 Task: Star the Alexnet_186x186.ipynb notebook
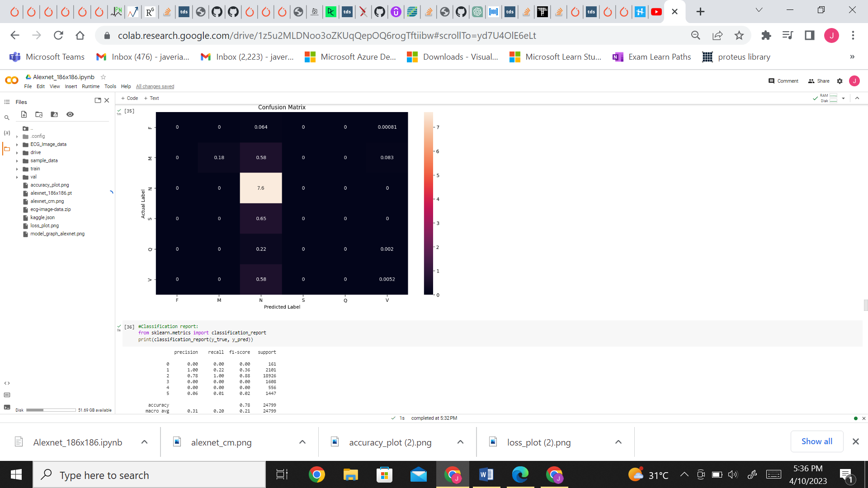[103, 77]
